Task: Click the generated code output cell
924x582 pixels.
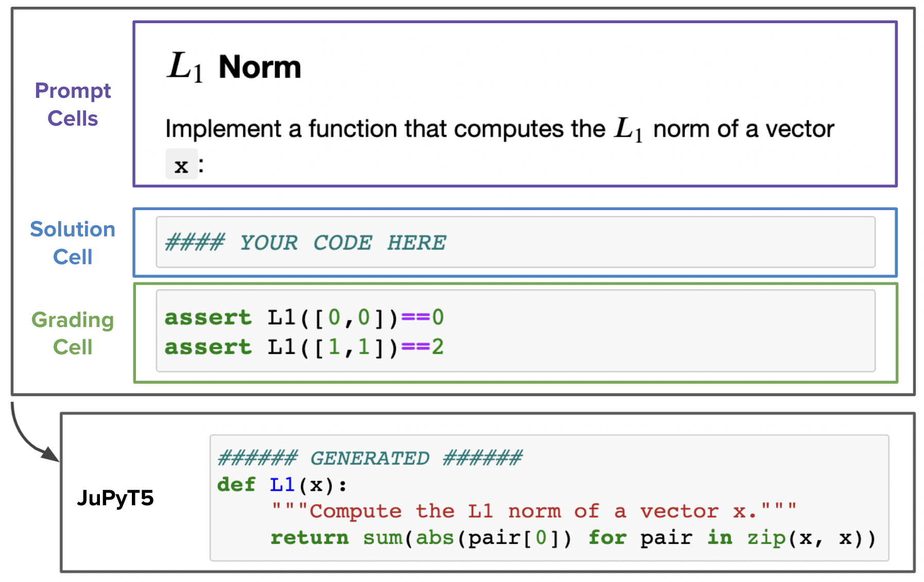Action: (550, 498)
